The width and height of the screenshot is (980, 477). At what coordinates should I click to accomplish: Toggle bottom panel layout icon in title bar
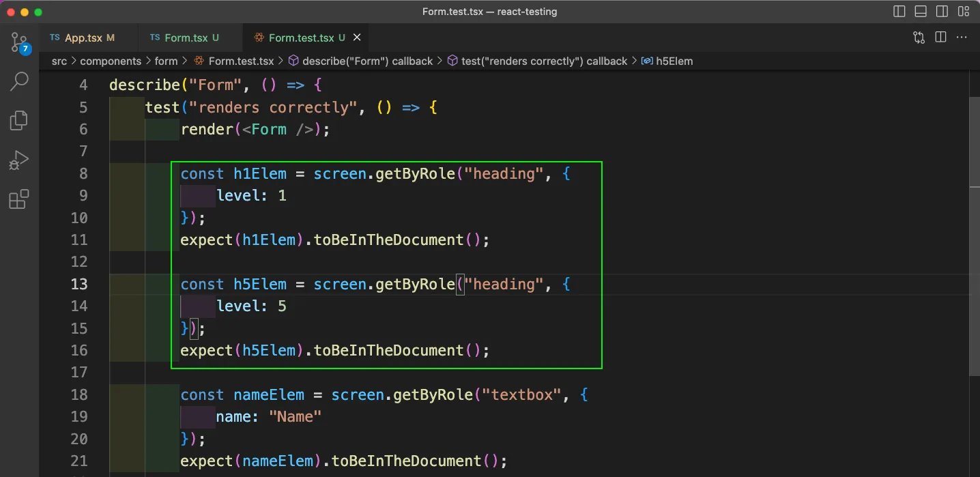coord(921,12)
